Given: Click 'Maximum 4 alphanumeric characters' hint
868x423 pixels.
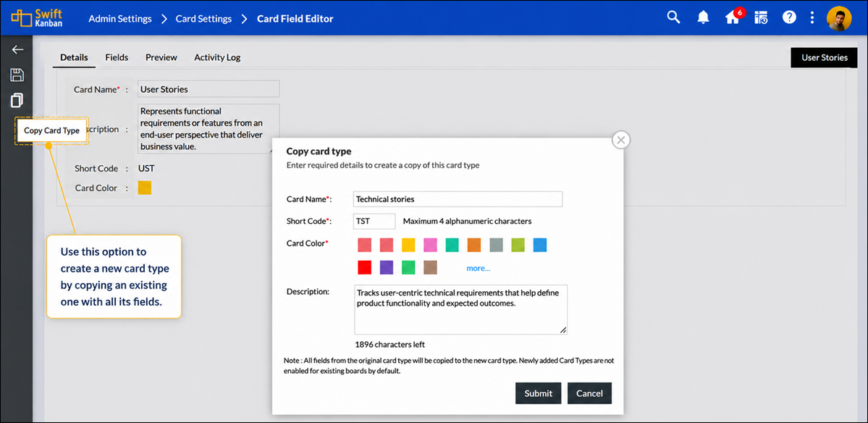Looking at the screenshot, I should pos(467,222).
